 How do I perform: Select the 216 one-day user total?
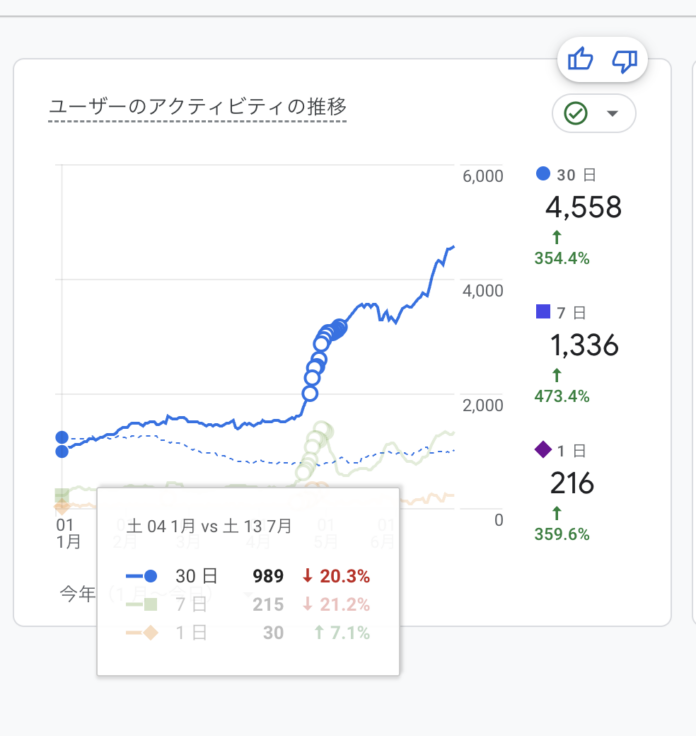[x=572, y=484]
